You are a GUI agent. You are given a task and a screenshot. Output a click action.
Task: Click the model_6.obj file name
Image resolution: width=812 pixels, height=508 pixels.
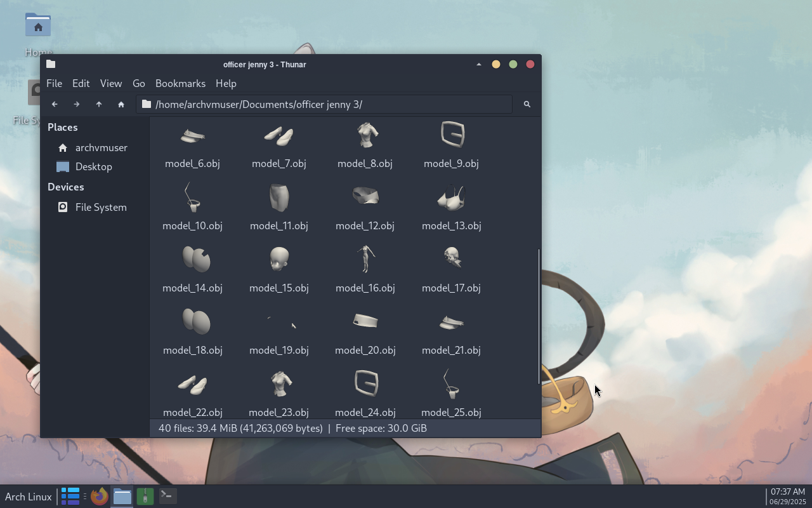click(192, 163)
